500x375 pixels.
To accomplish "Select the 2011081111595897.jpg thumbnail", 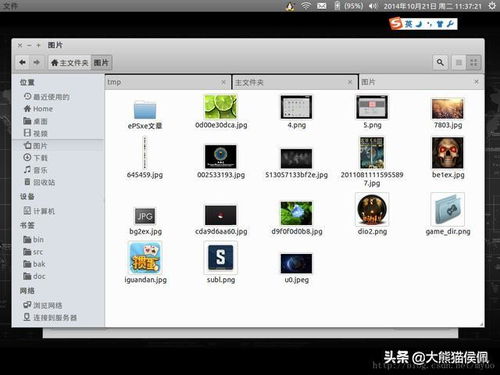I will pyautogui.click(x=372, y=153).
